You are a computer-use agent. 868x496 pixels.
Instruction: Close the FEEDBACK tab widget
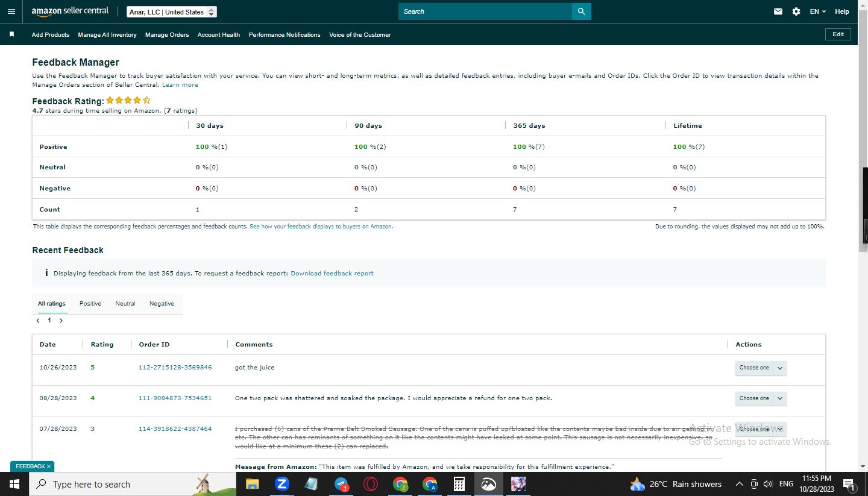tap(49, 466)
